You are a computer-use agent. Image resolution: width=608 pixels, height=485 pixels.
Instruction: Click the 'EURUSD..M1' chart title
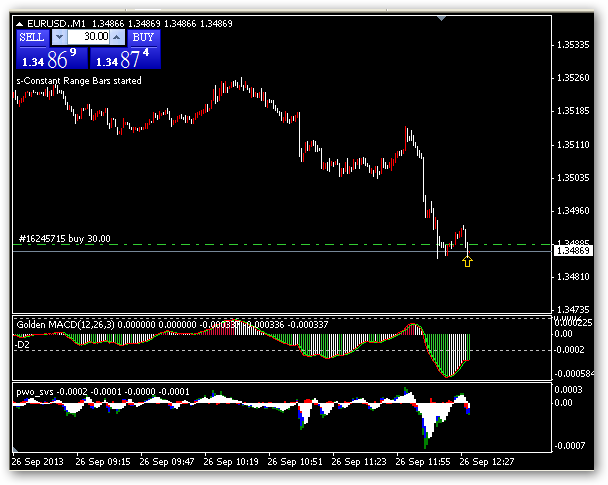[56, 24]
